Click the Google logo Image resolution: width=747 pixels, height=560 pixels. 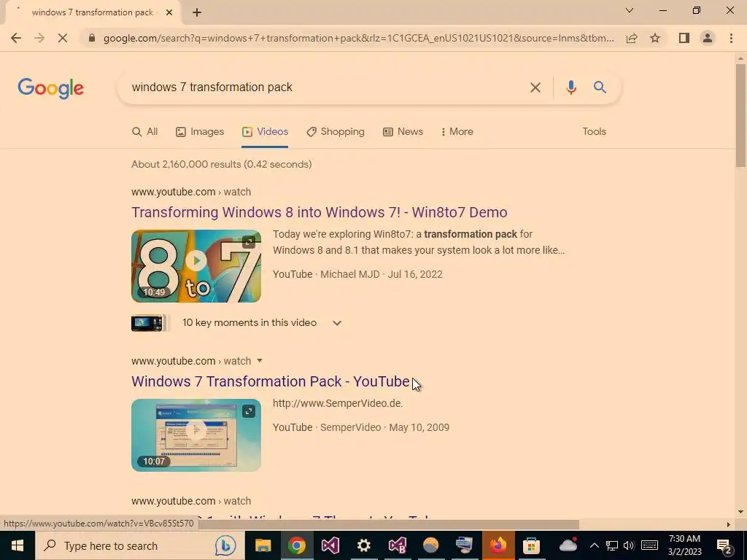[51, 88]
